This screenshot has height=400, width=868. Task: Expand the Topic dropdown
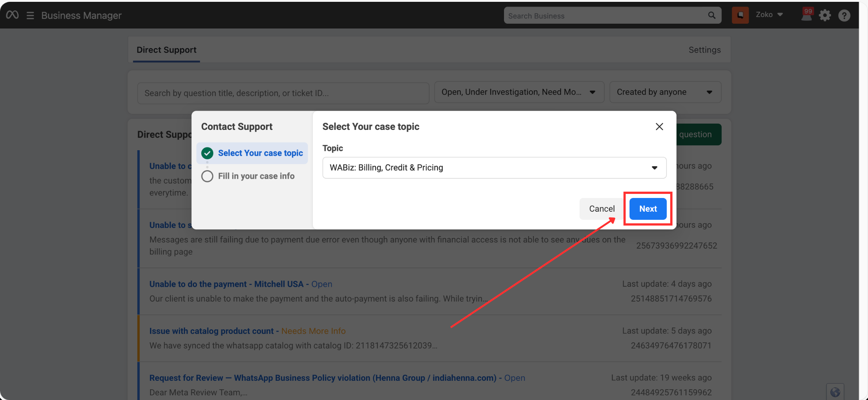click(x=494, y=168)
